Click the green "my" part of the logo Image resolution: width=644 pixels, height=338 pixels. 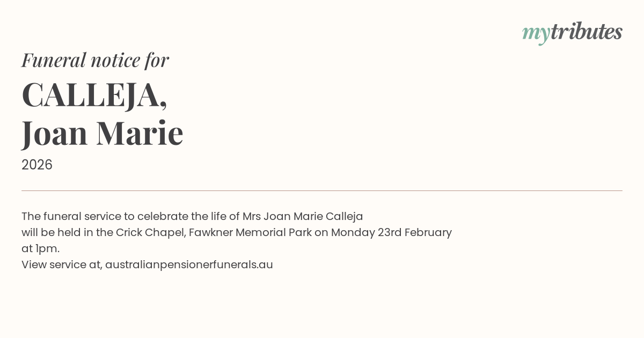pyautogui.click(x=536, y=33)
